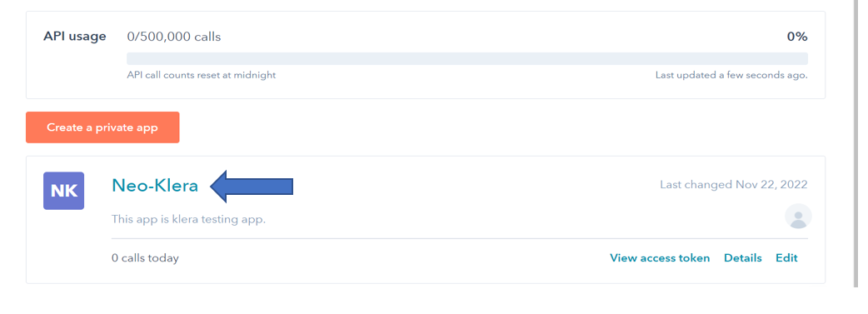Screen dimensions: 868x314
Task: Open the Neo-Klera app name link
Action: click(x=155, y=186)
